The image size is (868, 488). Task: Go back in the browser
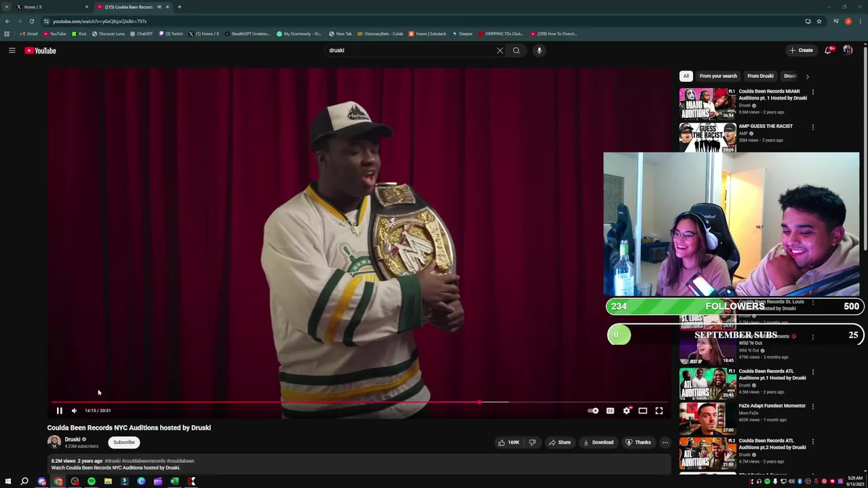click(7, 21)
